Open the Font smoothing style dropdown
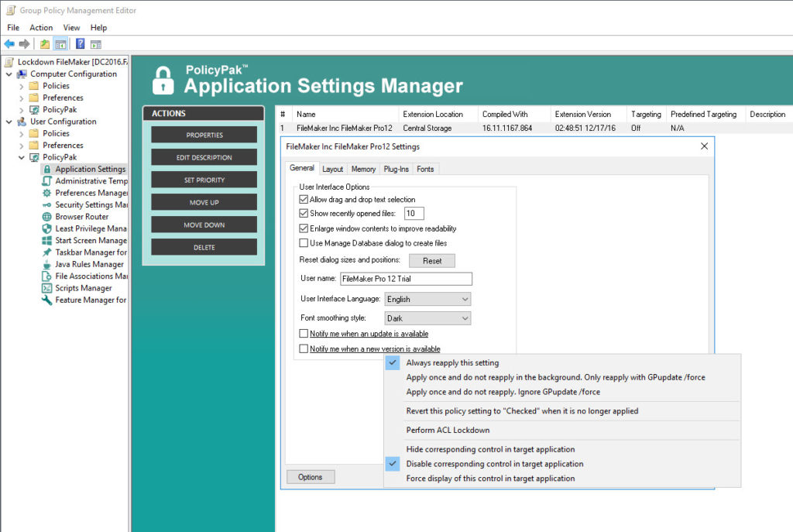The image size is (793, 532). coord(427,318)
